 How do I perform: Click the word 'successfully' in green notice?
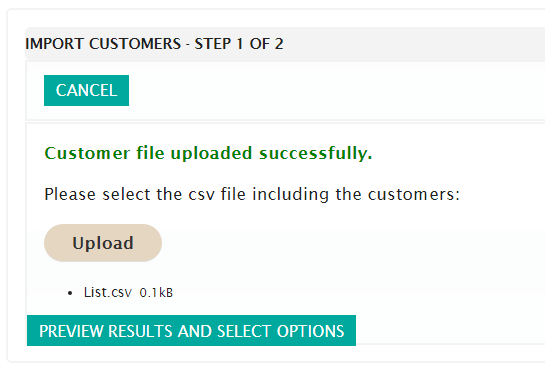coord(316,153)
